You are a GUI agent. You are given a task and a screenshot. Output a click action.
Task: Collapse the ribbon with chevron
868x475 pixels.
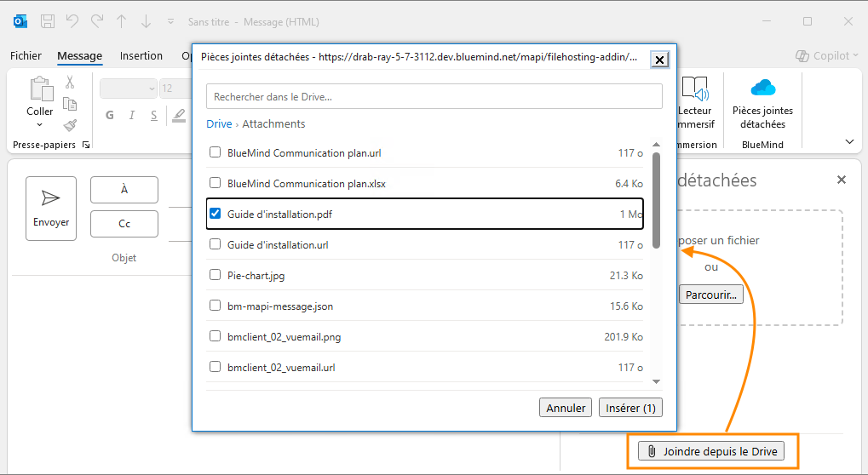point(849,142)
